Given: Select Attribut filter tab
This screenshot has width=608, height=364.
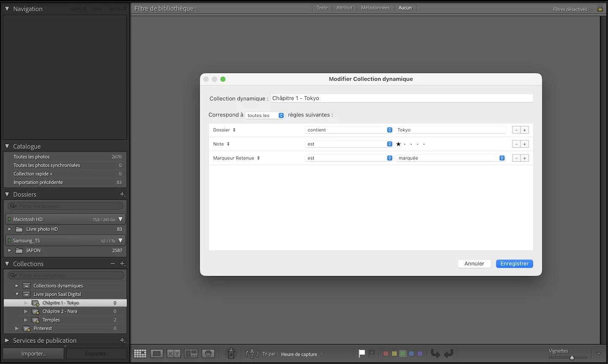Looking at the screenshot, I should coord(344,8).
